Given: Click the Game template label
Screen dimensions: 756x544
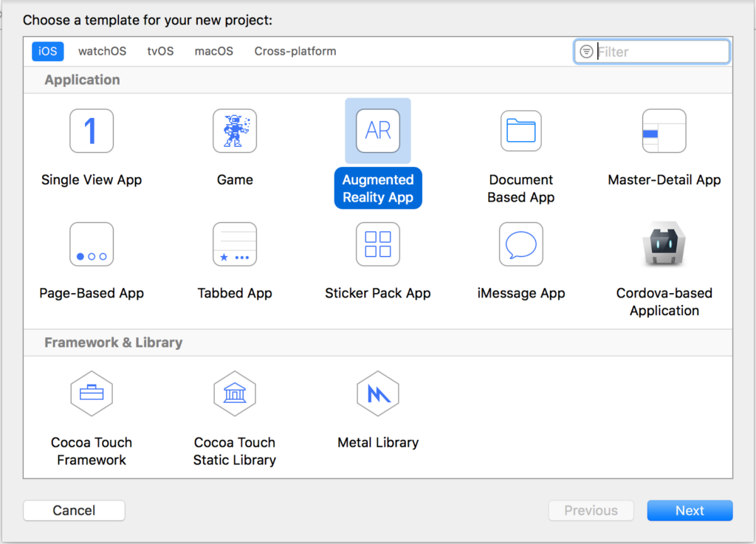Looking at the screenshot, I should coord(235,179).
